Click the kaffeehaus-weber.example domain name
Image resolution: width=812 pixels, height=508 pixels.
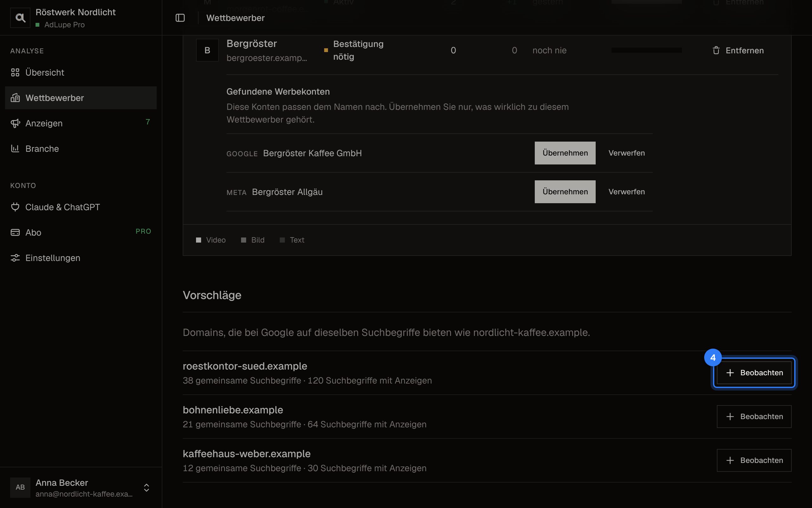coord(247,454)
